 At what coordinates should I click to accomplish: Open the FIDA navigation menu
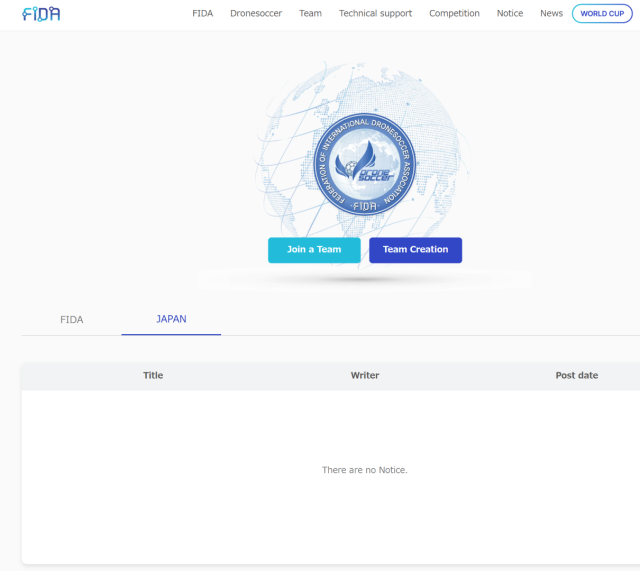(x=202, y=13)
